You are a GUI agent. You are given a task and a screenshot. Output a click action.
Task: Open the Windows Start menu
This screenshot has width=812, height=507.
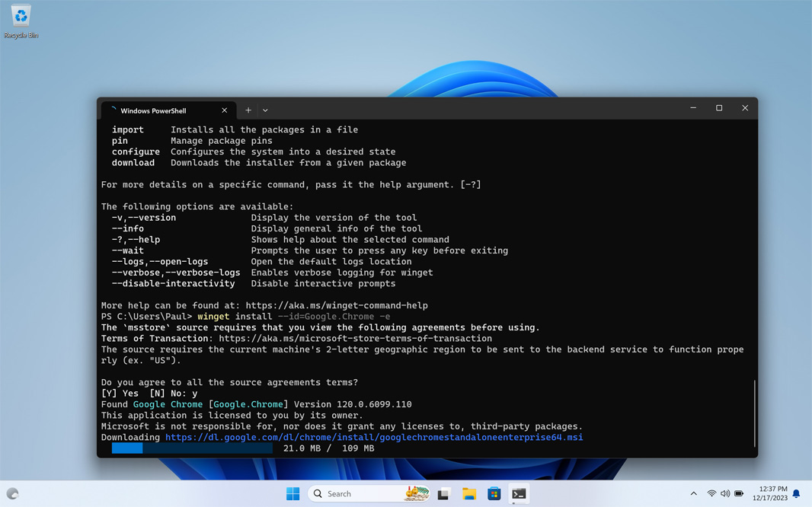coord(293,494)
